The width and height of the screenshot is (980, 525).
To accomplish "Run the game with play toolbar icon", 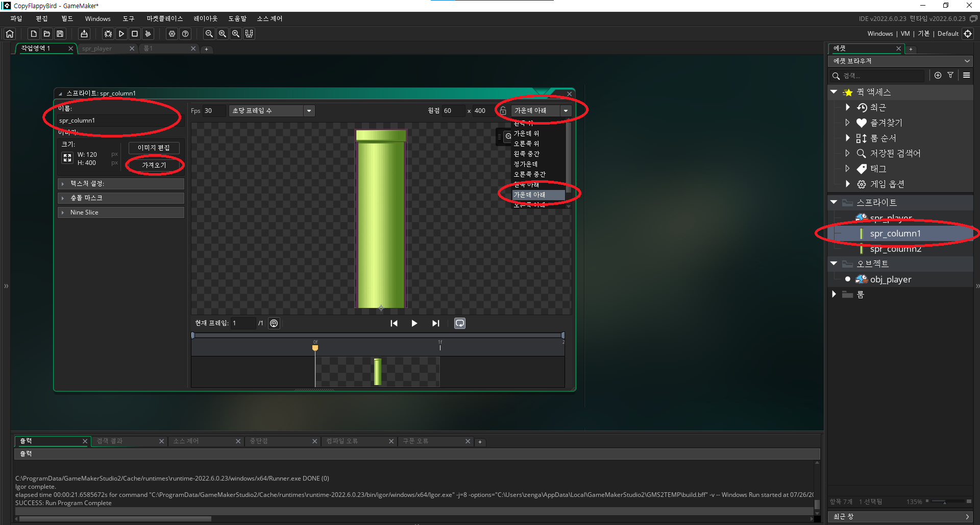I will (x=121, y=34).
